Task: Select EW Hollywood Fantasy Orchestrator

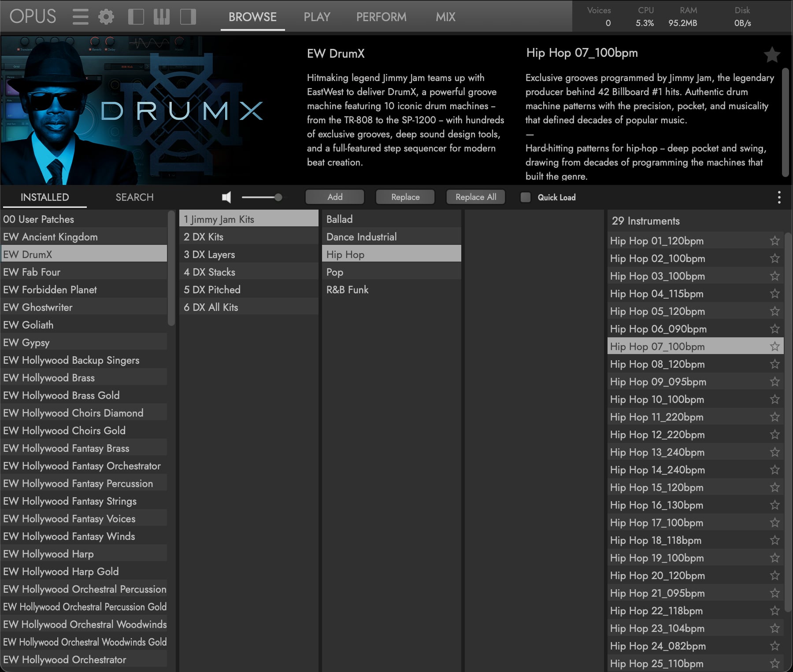Action: 84,466
